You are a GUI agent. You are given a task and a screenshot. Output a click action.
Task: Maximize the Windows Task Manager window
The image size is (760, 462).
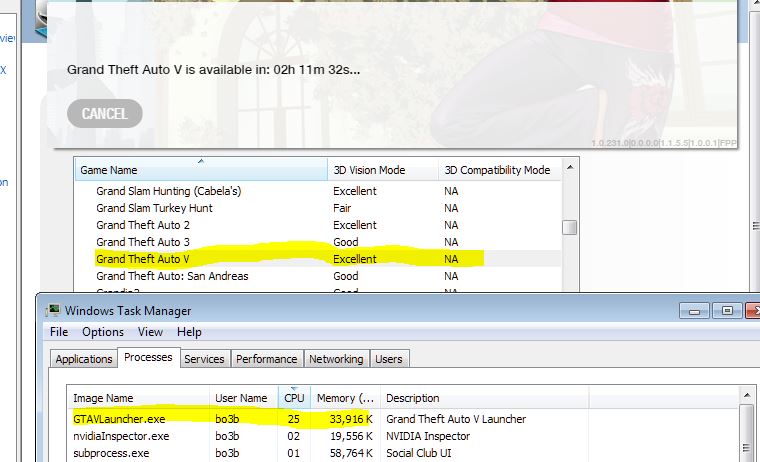[727, 311]
